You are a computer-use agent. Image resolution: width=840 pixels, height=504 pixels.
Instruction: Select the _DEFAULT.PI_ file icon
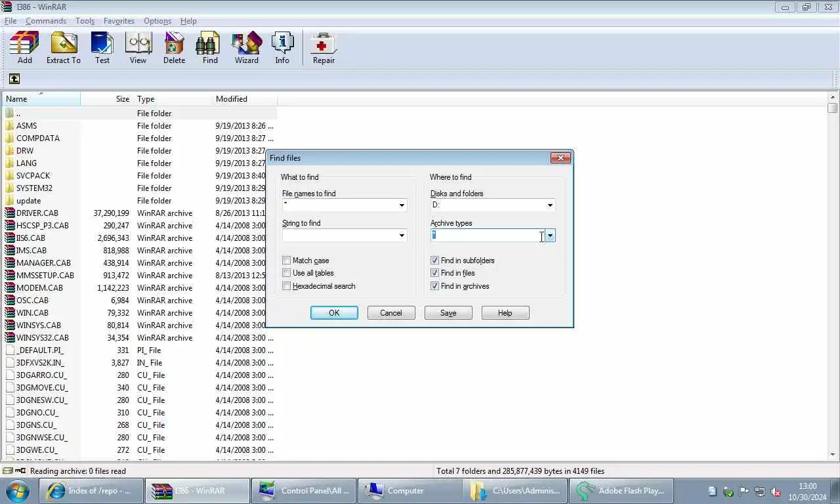(9, 350)
